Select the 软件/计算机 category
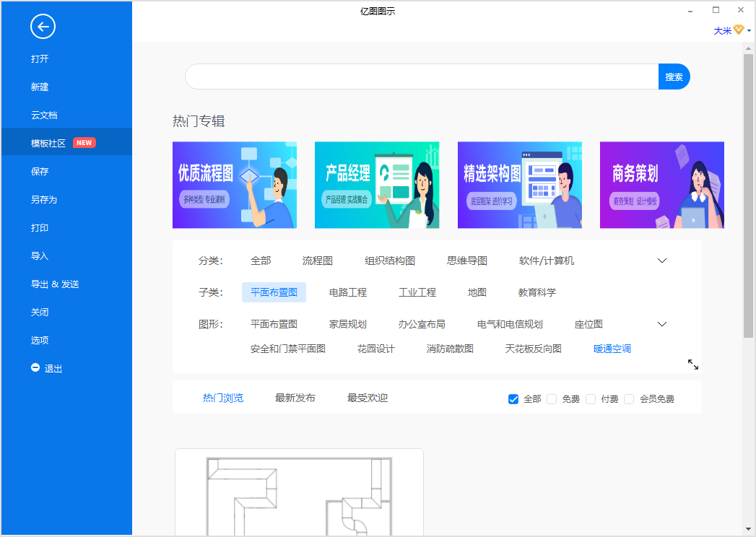Image resolution: width=756 pixels, height=537 pixels. tap(547, 261)
